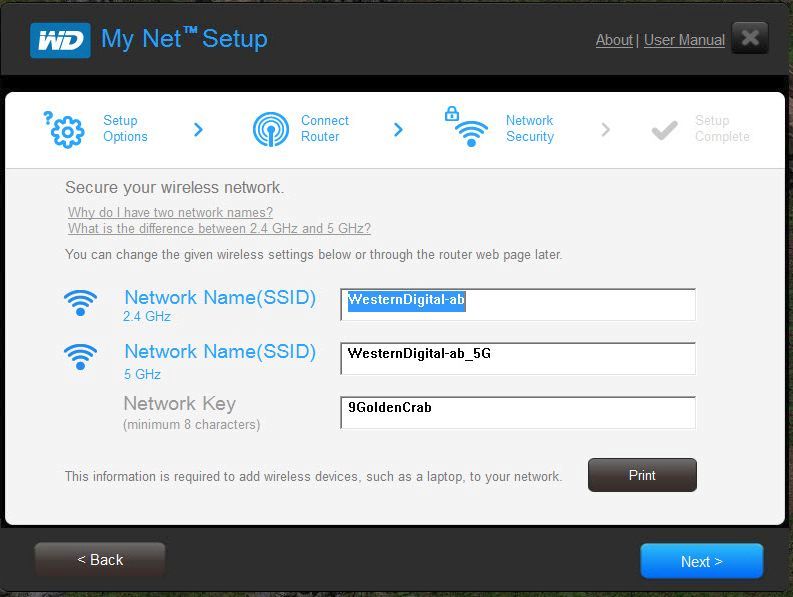Open the 2.4 GHz vs 5 GHz difference link
The width and height of the screenshot is (793, 597).
point(219,229)
